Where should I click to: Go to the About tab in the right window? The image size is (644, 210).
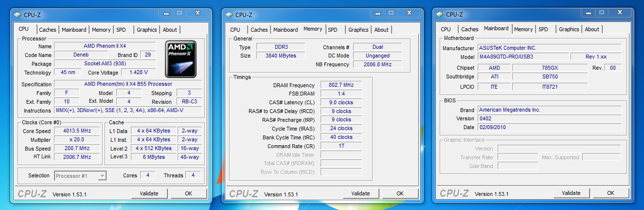pyautogui.click(x=592, y=29)
